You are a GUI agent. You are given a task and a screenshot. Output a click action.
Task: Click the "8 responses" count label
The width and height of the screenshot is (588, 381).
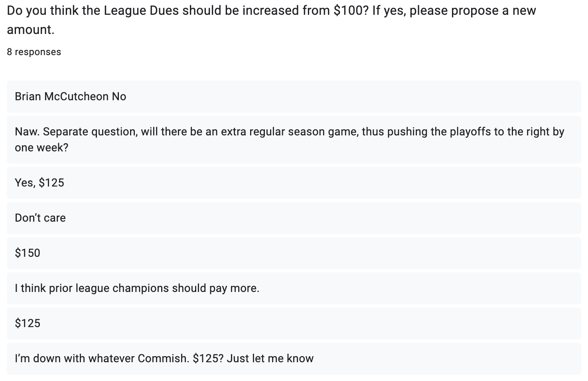[34, 52]
